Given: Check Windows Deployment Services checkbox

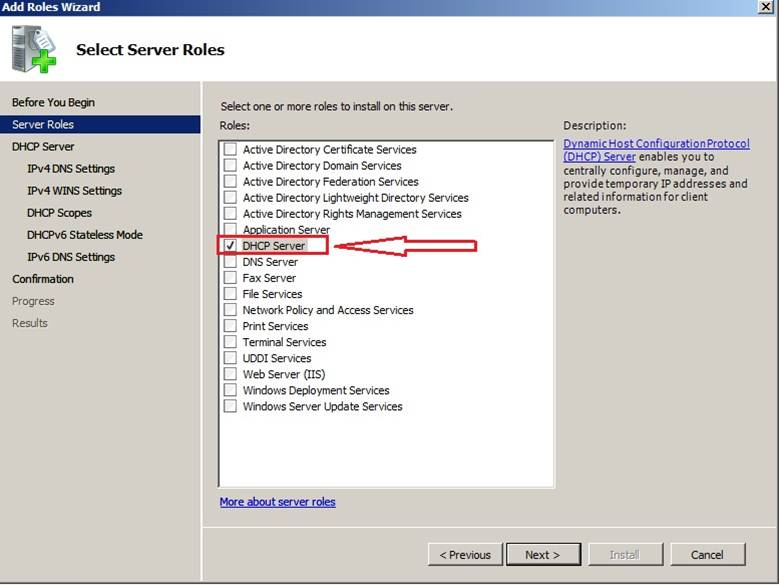Looking at the screenshot, I should [x=230, y=390].
